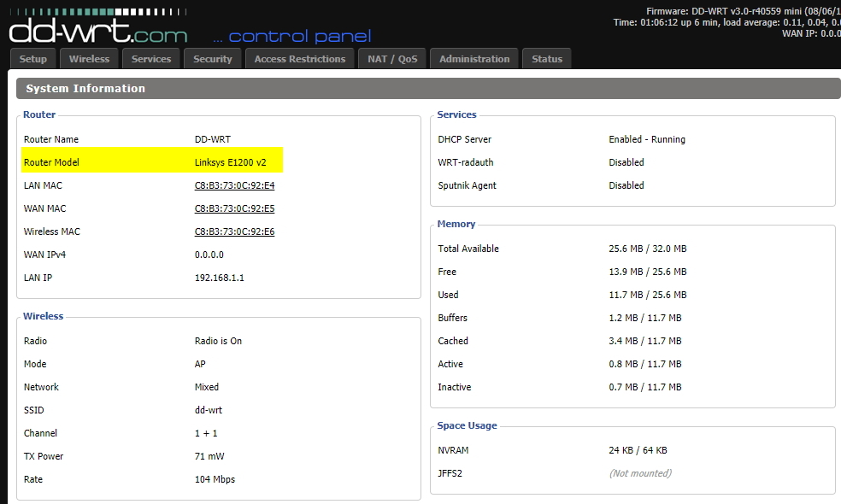
Task: Click the Space Usage section legend
Action: point(467,425)
